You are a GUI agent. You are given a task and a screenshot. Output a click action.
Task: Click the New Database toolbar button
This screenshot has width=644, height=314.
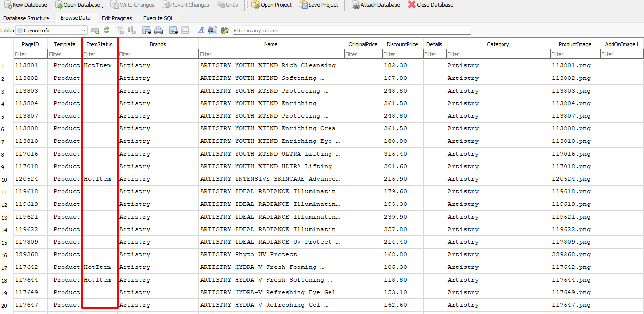pos(26,5)
